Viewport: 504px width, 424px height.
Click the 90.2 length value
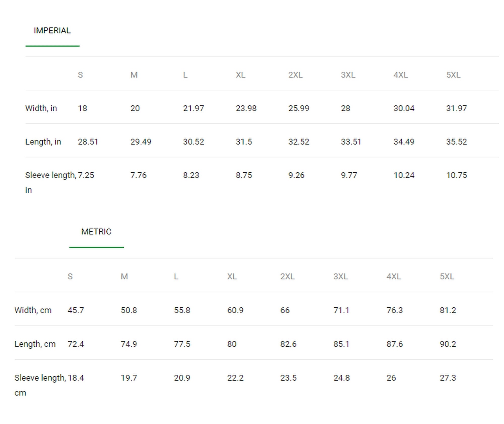tap(448, 344)
